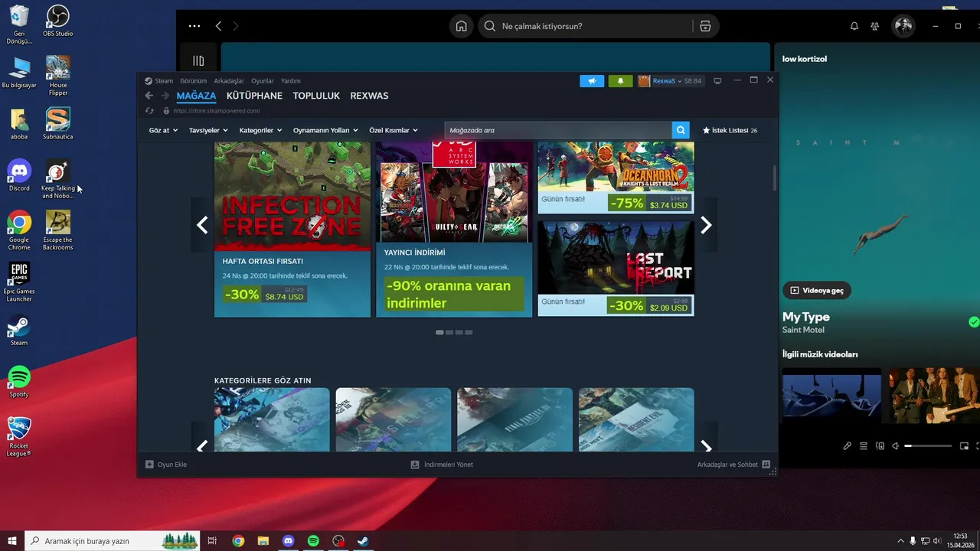Screen dimensions: 980x551
Task: Expand Özel Kısımlar dropdown
Action: click(394, 130)
